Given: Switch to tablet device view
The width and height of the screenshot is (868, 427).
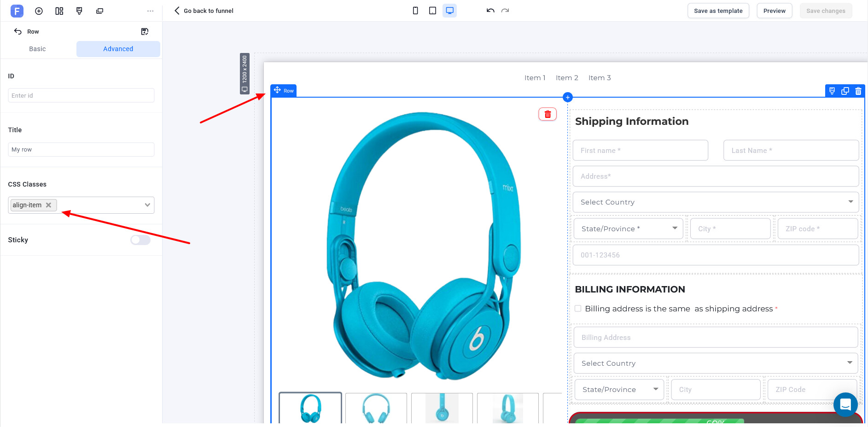Looking at the screenshot, I should pos(432,11).
